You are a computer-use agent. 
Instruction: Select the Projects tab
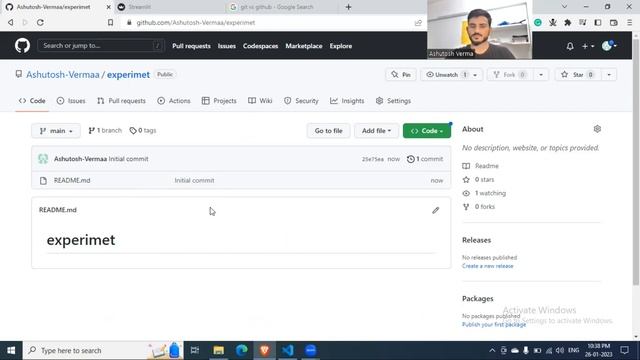219,101
